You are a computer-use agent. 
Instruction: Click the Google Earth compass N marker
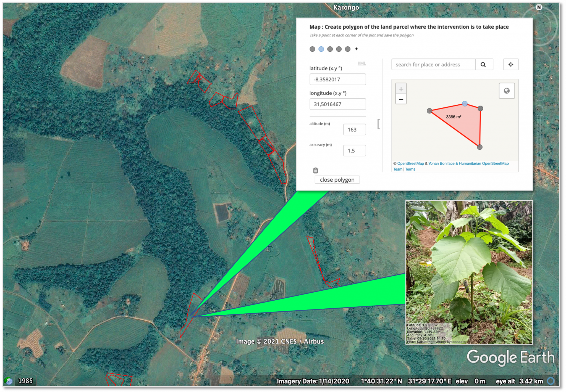point(539,7)
